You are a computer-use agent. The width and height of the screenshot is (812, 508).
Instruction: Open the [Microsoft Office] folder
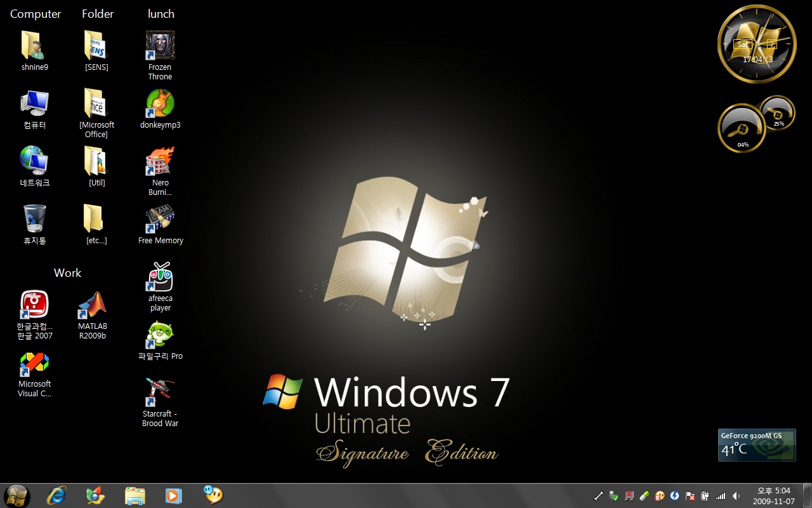point(96,104)
